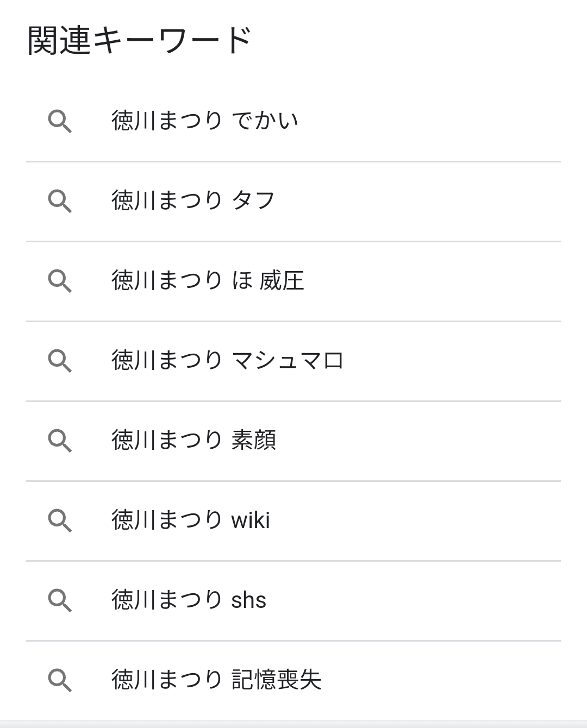Click search icon beside 徳川まつり タフ
This screenshot has width=587, height=728.
(60, 201)
